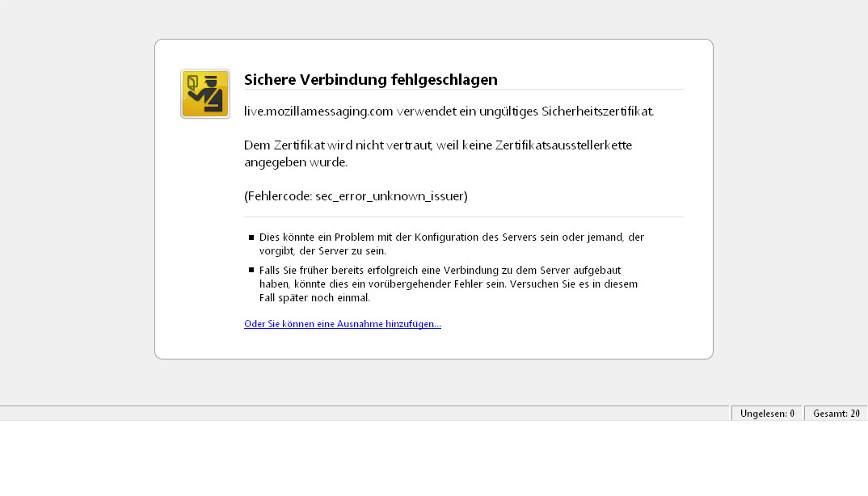Click the yellow certificate officer warning icon

click(204, 94)
